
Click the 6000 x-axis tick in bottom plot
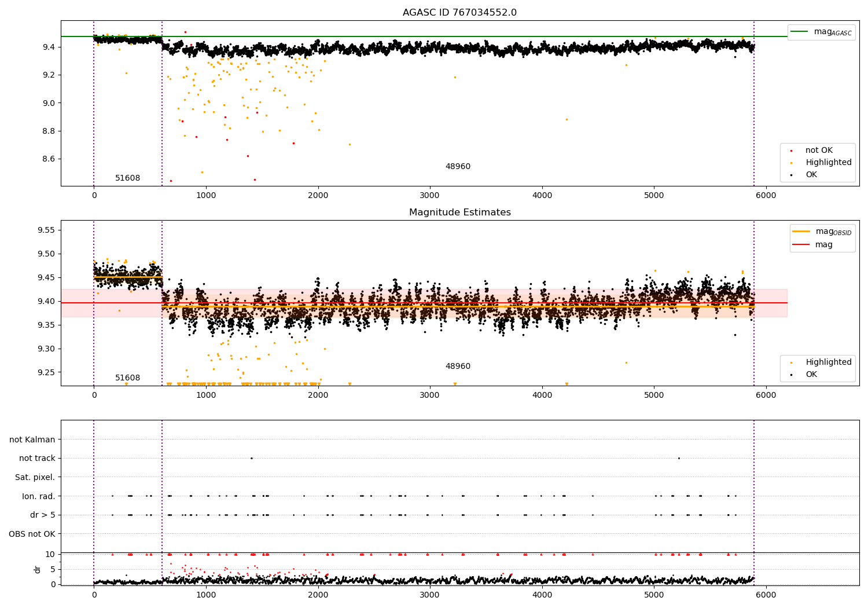tap(766, 595)
